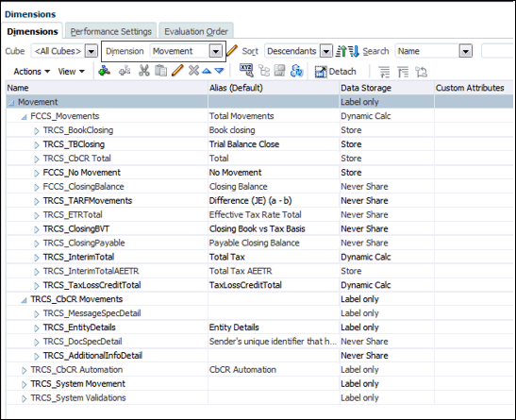Select the TRCS_ETRTotal member
The width and height of the screenshot is (516, 420).
(73, 215)
